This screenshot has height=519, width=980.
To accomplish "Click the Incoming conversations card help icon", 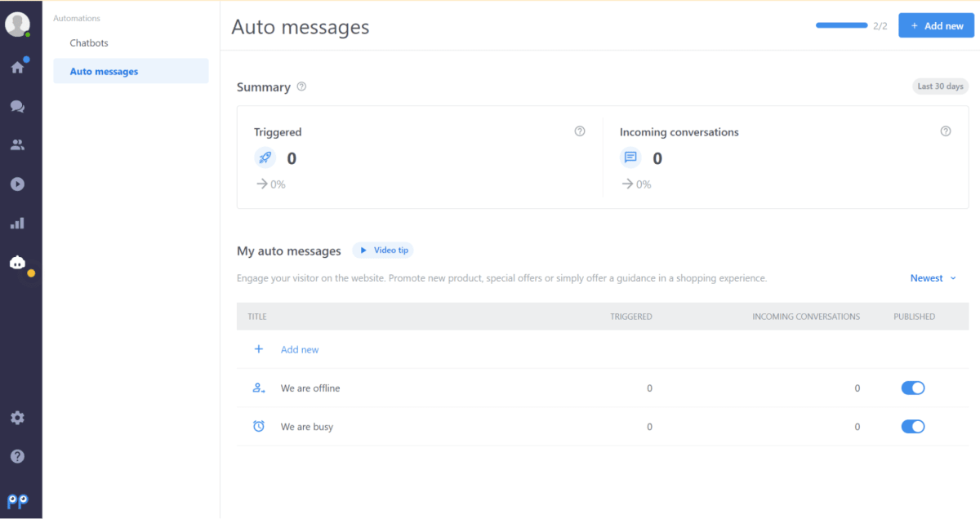I will [x=946, y=131].
